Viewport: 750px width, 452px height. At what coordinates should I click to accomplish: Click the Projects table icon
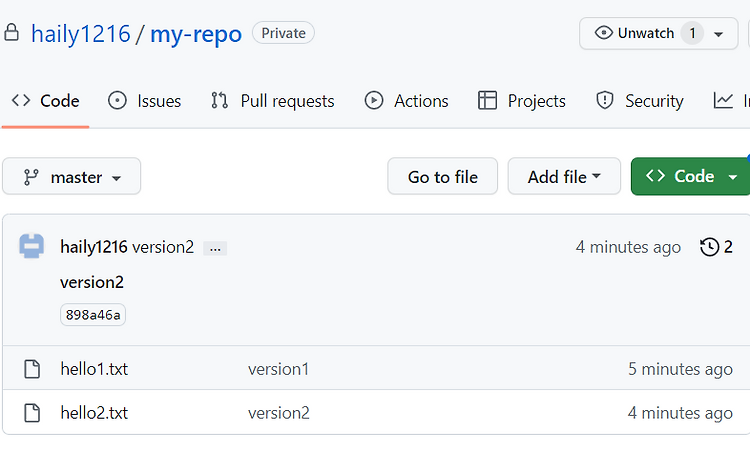point(487,100)
